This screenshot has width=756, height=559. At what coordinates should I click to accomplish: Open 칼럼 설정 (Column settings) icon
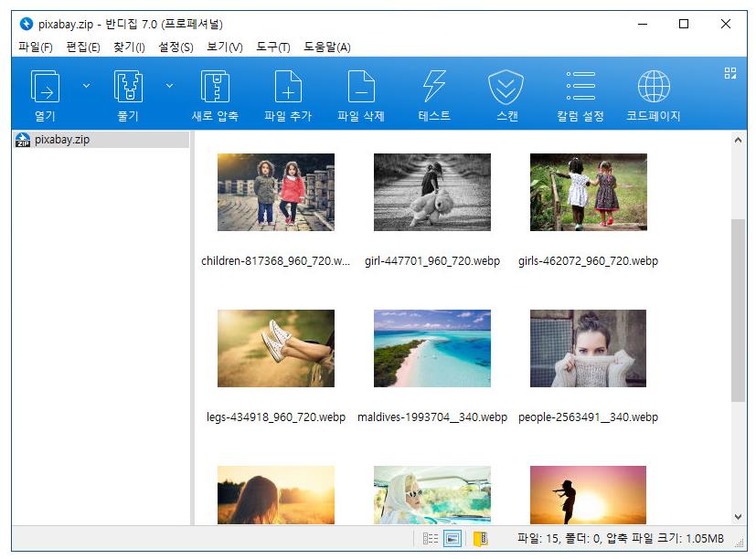(580, 87)
